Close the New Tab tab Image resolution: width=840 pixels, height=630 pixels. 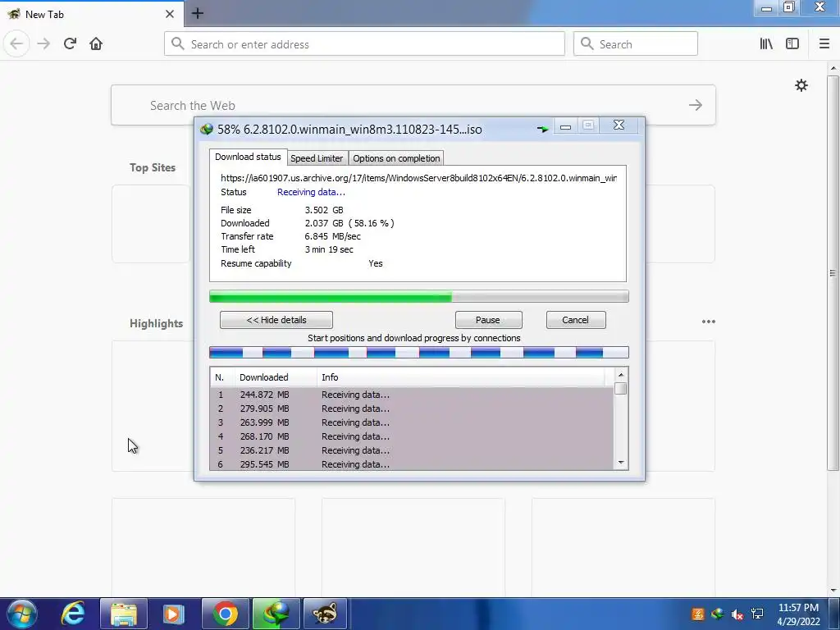pyautogui.click(x=169, y=14)
